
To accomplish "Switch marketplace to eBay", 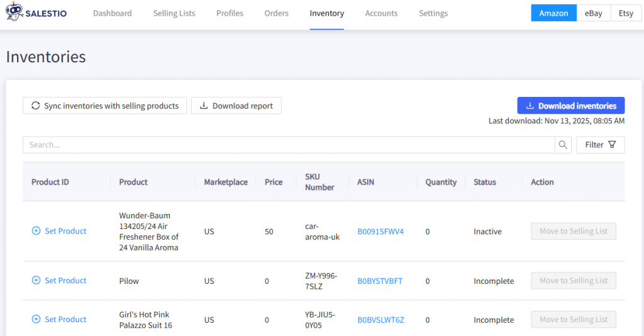I will coord(593,13).
